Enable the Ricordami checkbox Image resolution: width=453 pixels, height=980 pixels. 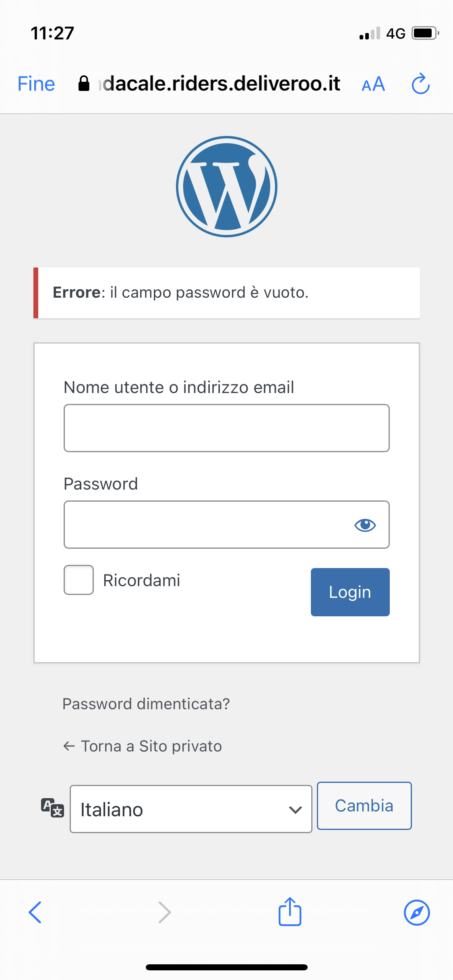(x=79, y=580)
